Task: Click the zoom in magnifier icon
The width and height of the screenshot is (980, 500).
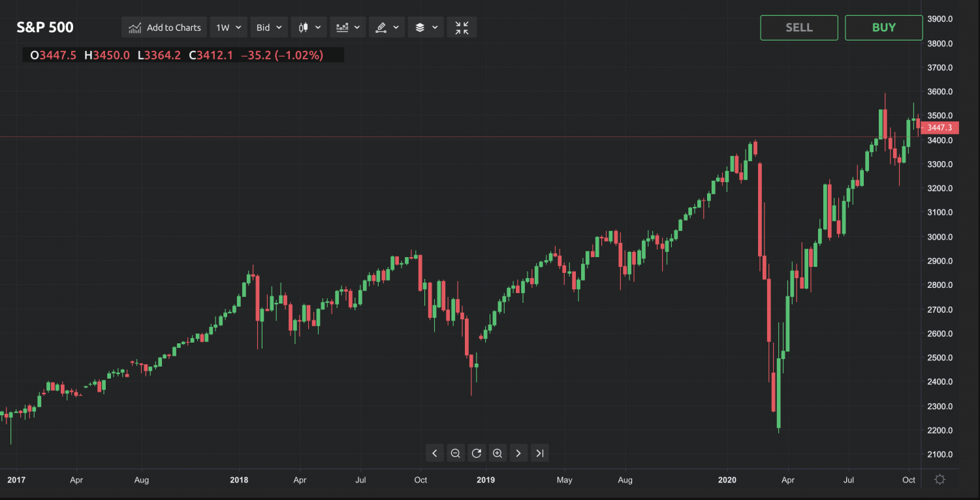Action: 498,453
